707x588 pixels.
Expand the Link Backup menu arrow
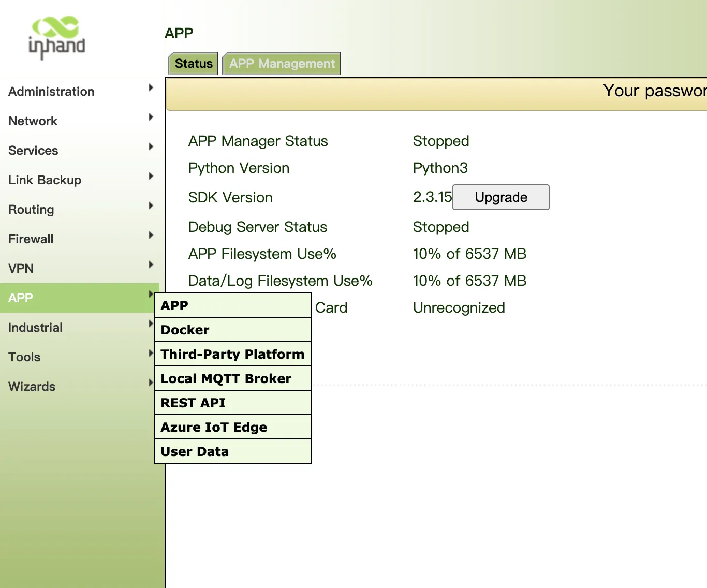click(x=151, y=176)
